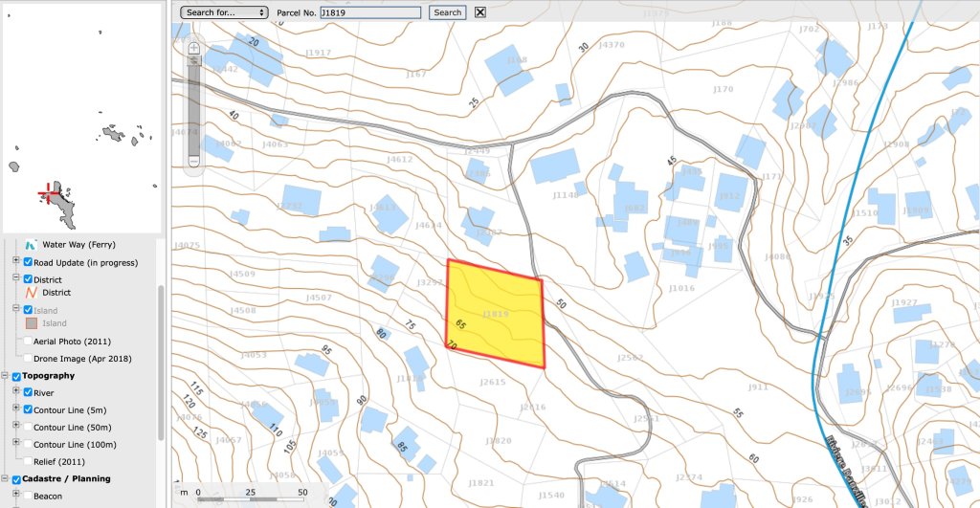Viewport: 980px width, 508px height.
Task: Click the zoom out minus button
Action: [194, 163]
